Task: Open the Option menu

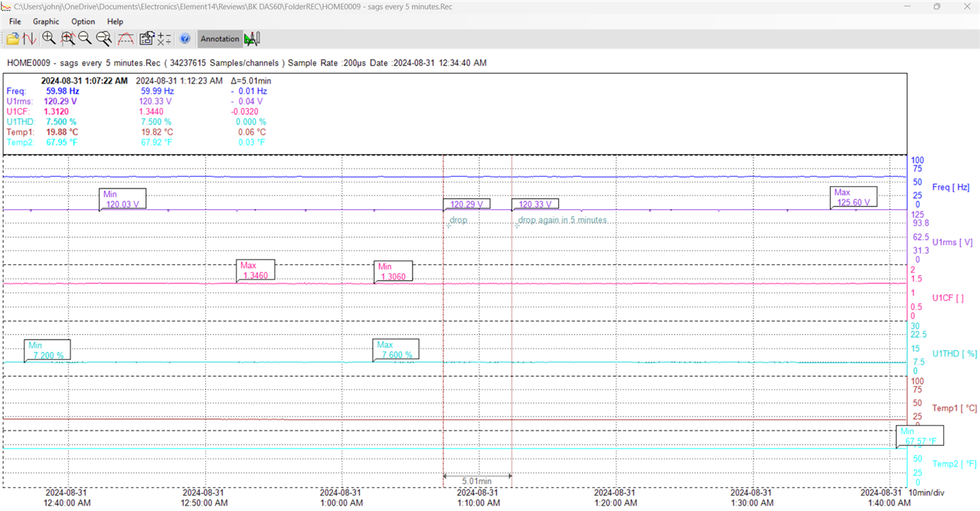Action: point(83,21)
